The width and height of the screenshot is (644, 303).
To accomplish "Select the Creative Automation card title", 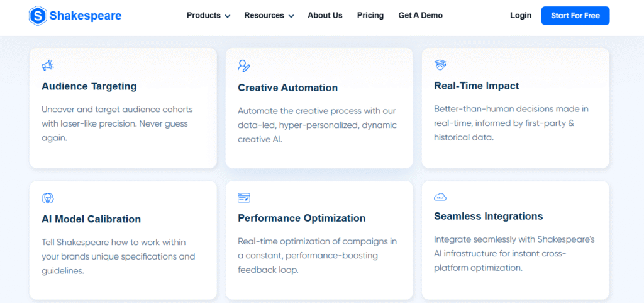I will [x=287, y=88].
